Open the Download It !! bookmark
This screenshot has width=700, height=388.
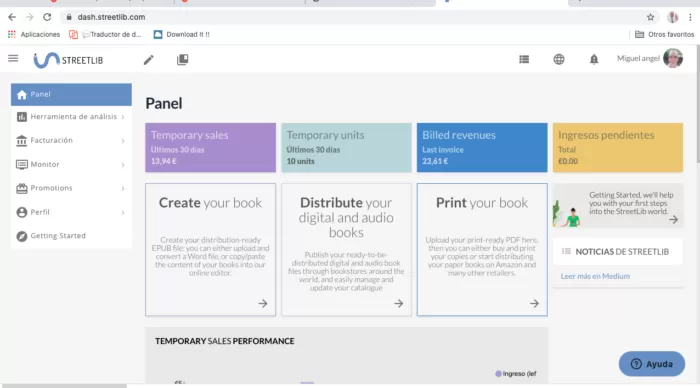(x=181, y=34)
